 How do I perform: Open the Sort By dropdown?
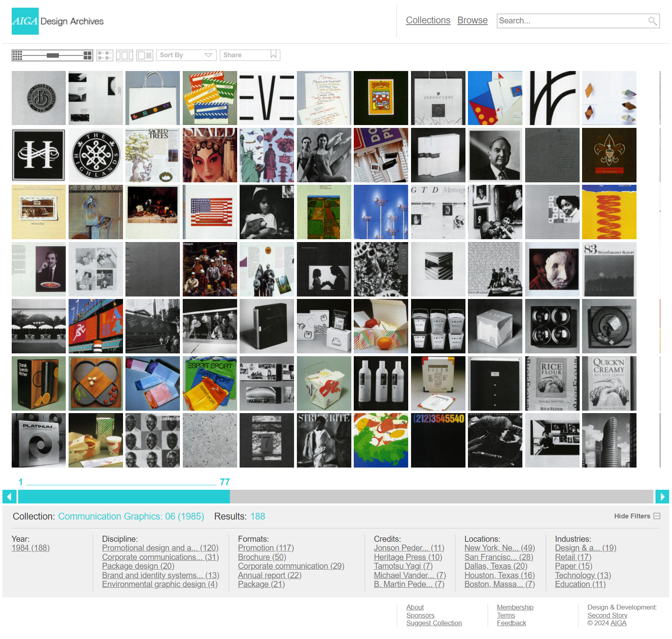click(186, 55)
